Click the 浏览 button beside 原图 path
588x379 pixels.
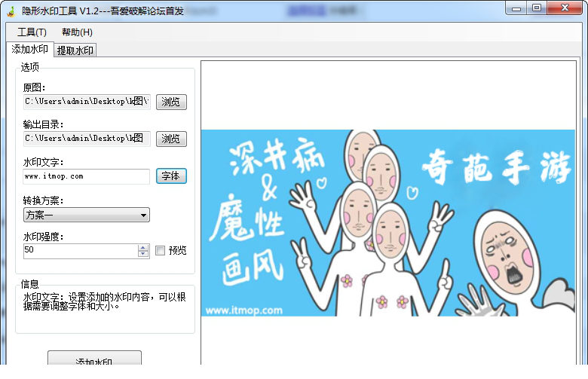click(x=171, y=102)
